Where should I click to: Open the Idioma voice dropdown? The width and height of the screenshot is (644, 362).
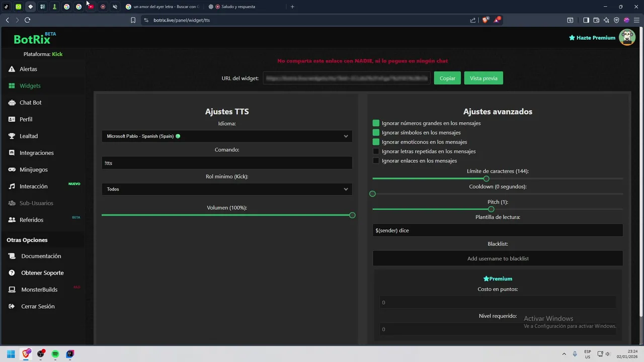[x=227, y=136]
